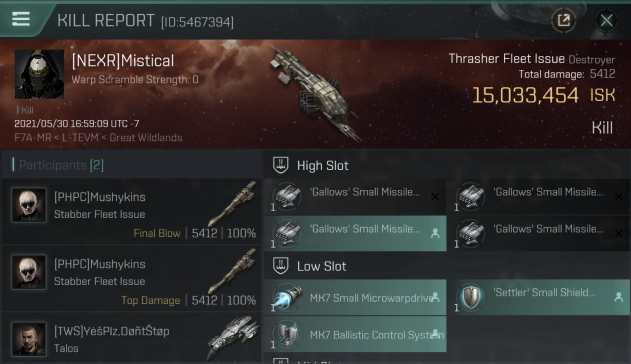
Task: Close the Kill Report window
Action: (606, 20)
